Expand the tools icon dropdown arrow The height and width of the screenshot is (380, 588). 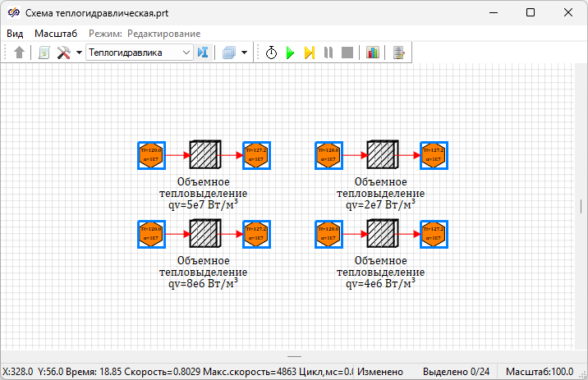tap(79, 53)
